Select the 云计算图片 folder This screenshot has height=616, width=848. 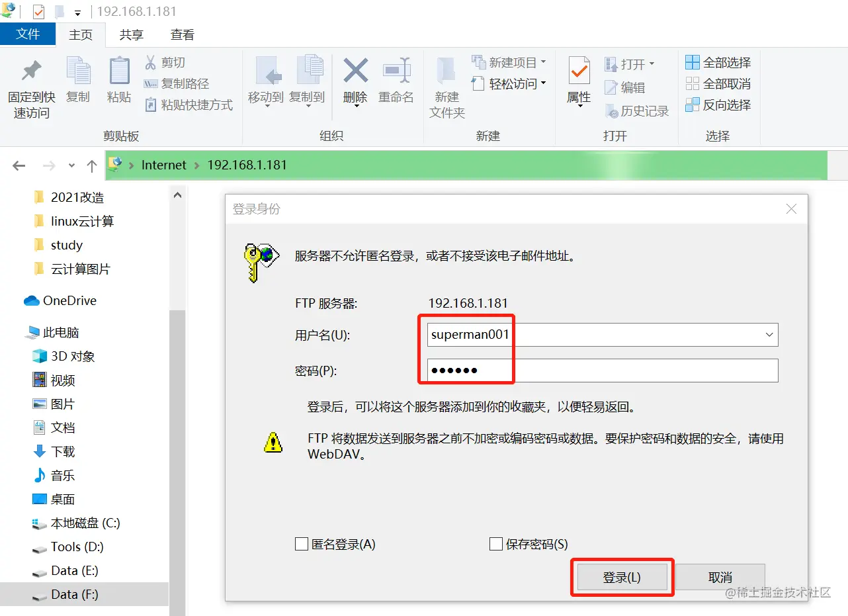[x=71, y=269]
